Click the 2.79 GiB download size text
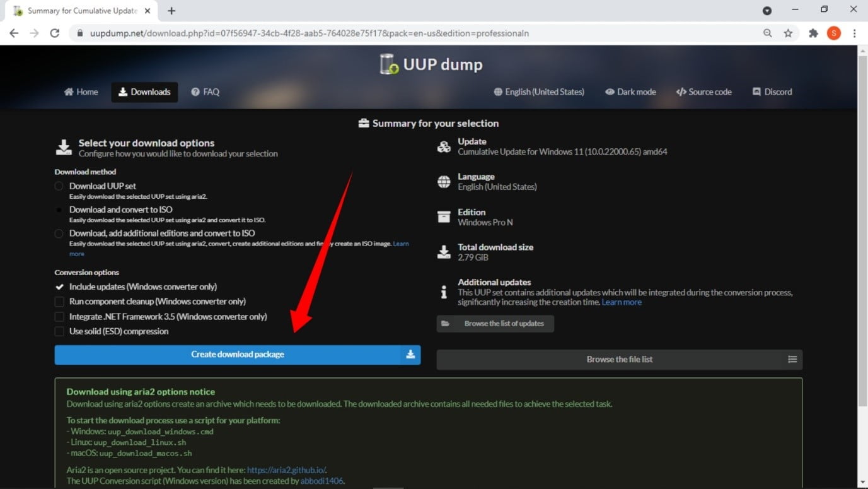Image resolution: width=868 pixels, height=489 pixels. tap(473, 257)
